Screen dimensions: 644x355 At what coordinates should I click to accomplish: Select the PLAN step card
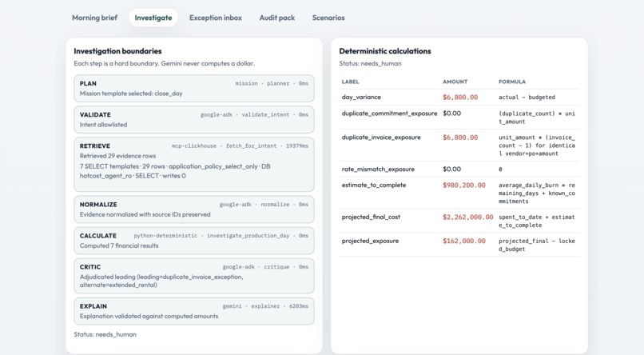(x=194, y=88)
